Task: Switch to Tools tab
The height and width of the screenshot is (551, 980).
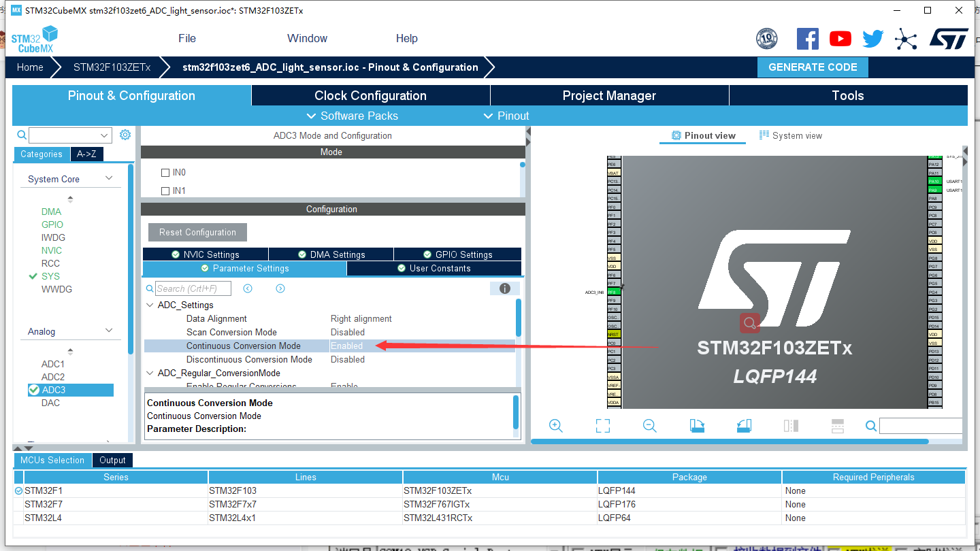Action: 848,95
